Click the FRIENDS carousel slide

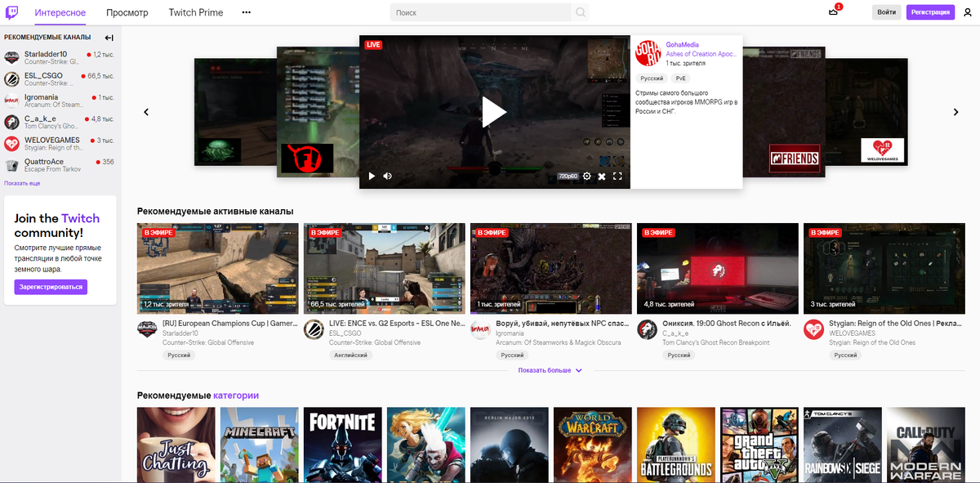click(x=784, y=110)
